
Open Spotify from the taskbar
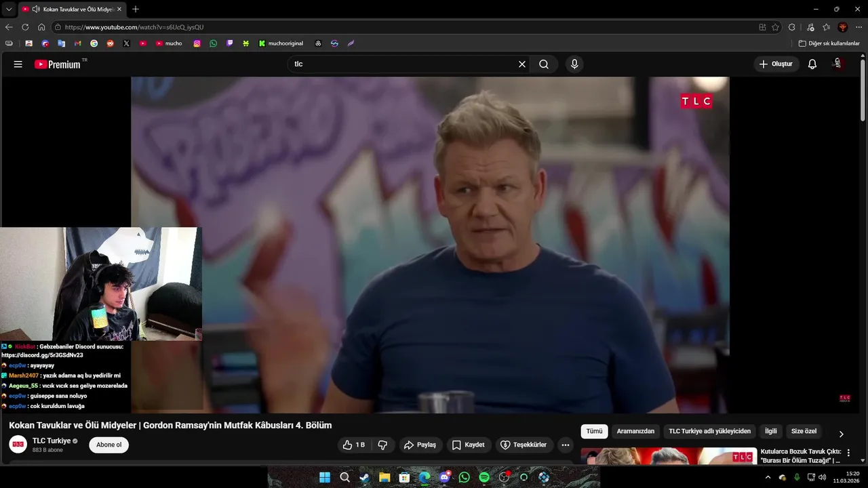pos(484,477)
